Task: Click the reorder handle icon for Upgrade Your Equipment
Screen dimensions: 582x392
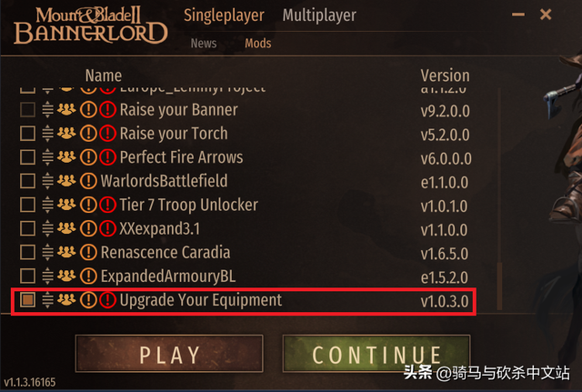Action: 47,300
